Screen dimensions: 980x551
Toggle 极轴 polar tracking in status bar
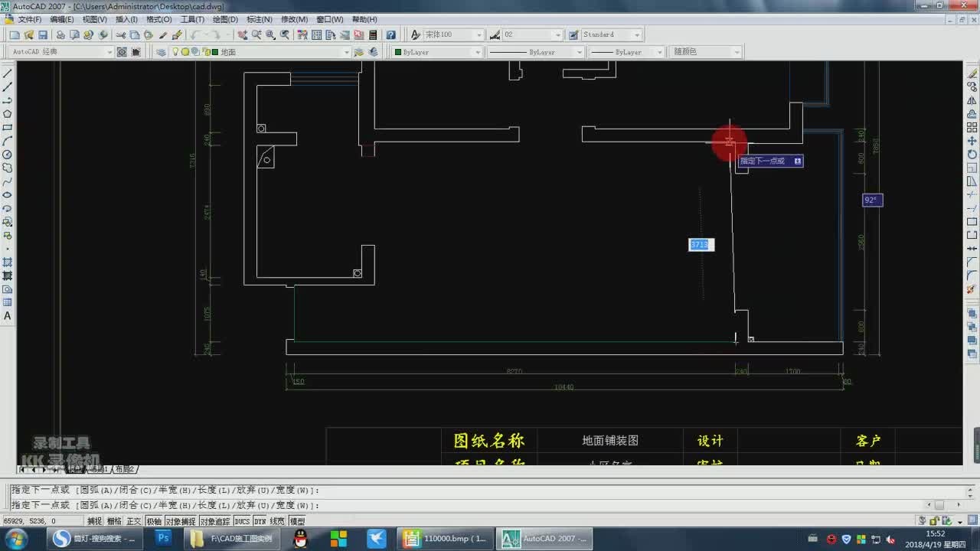pos(154,521)
